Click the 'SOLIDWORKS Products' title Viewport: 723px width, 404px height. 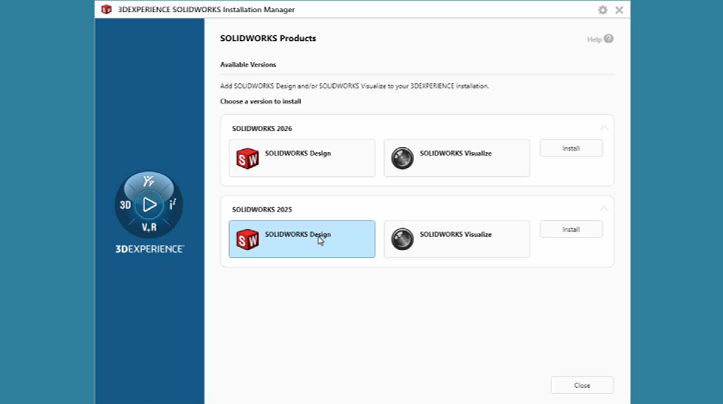click(268, 38)
